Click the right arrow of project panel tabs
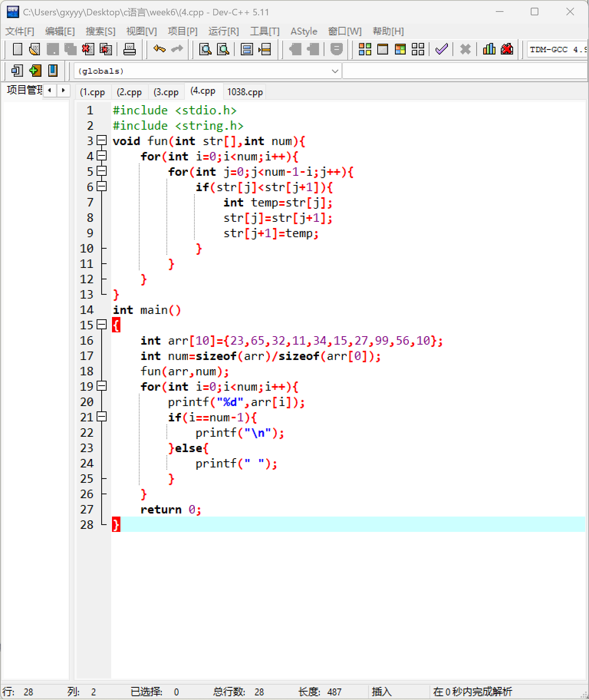 (x=63, y=91)
